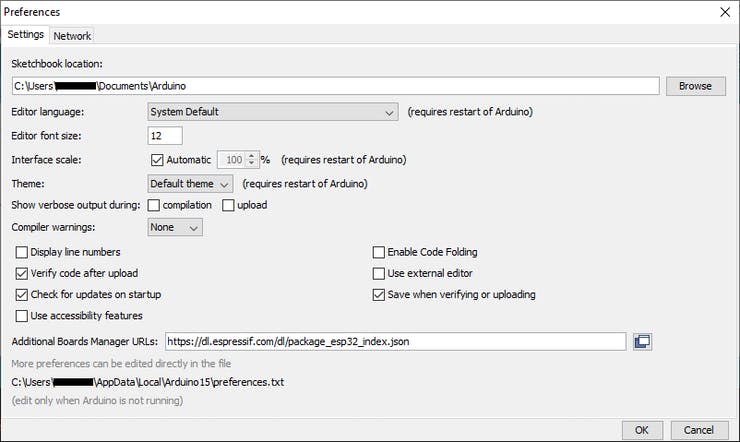
Task: Select the Settings tab
Action: 26,35
